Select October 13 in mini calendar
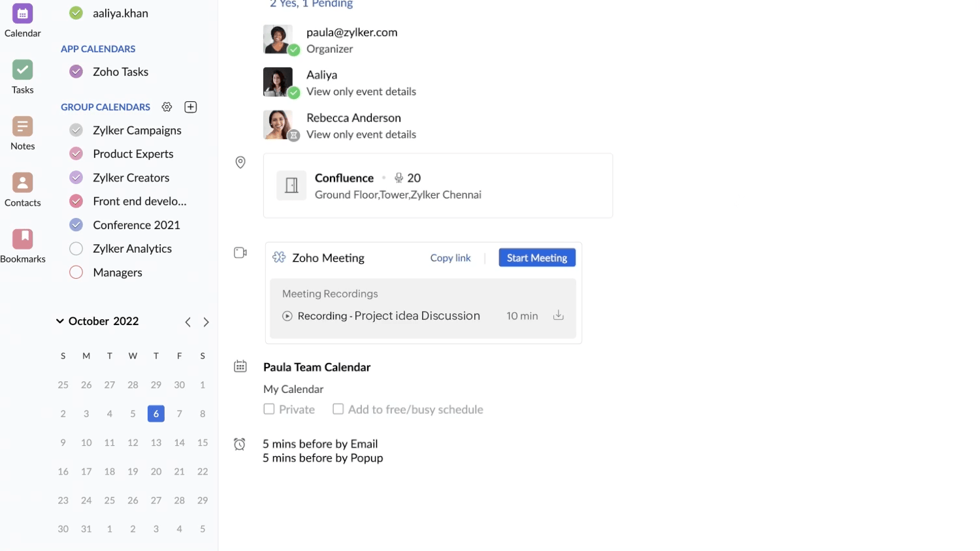Screen dimensions: 980x551 [x=156, y=443]
